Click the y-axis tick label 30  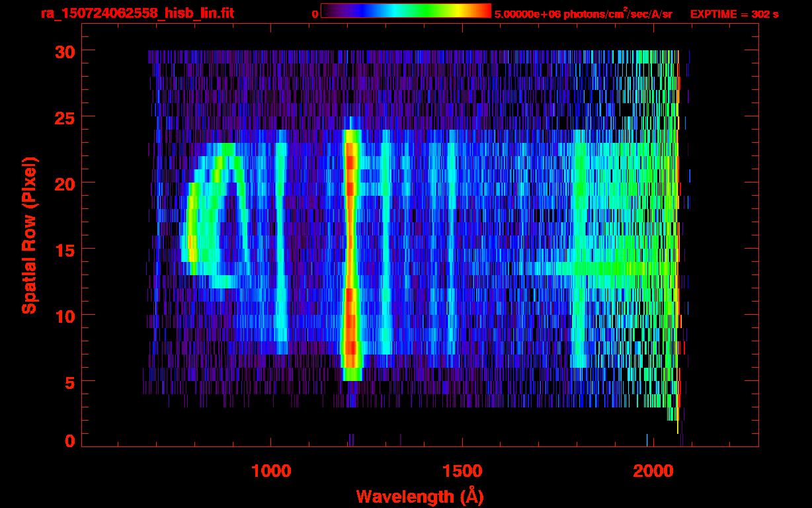click(x=63, y=51)
